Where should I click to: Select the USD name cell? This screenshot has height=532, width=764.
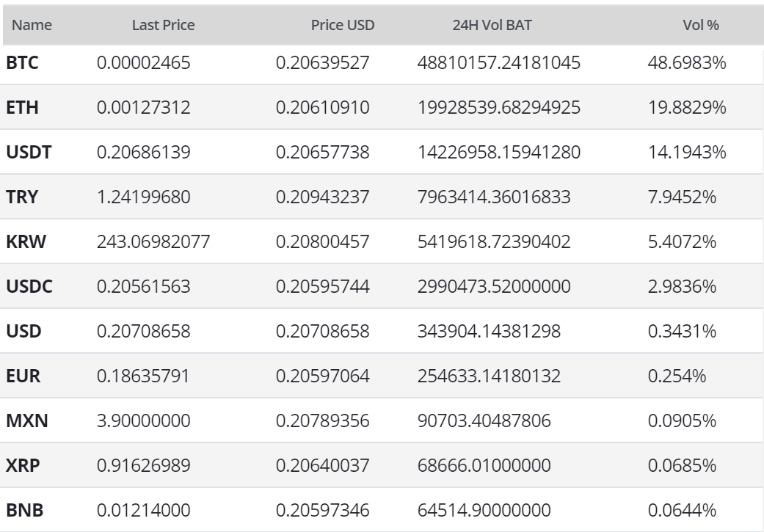tap(23, 332)
